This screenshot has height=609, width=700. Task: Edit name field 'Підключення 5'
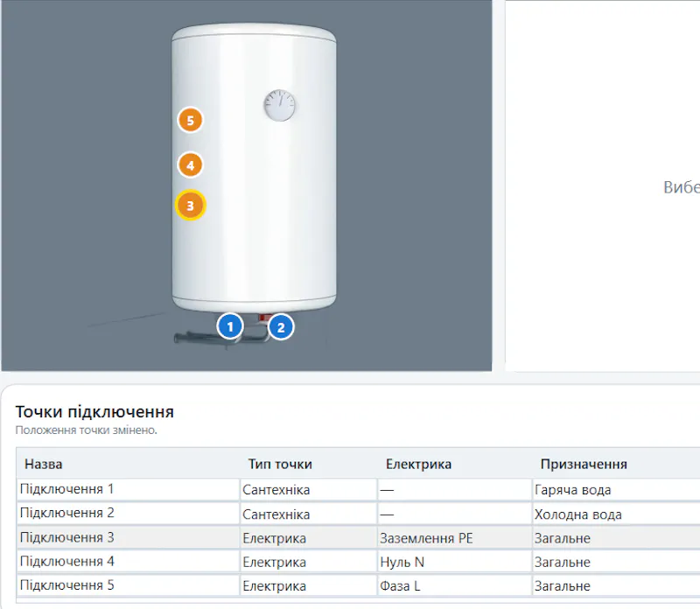click(128, 585)
